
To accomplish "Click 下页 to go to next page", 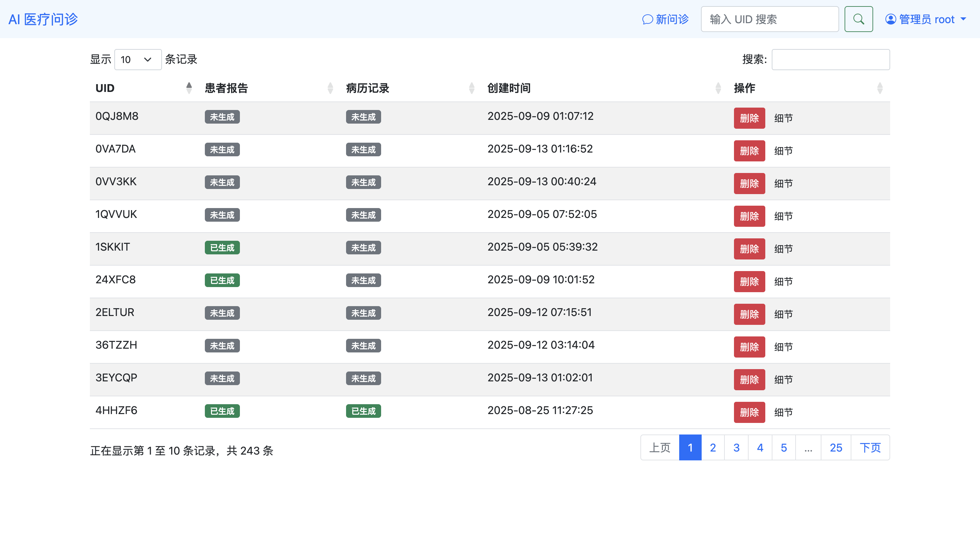I will (870, 447).
